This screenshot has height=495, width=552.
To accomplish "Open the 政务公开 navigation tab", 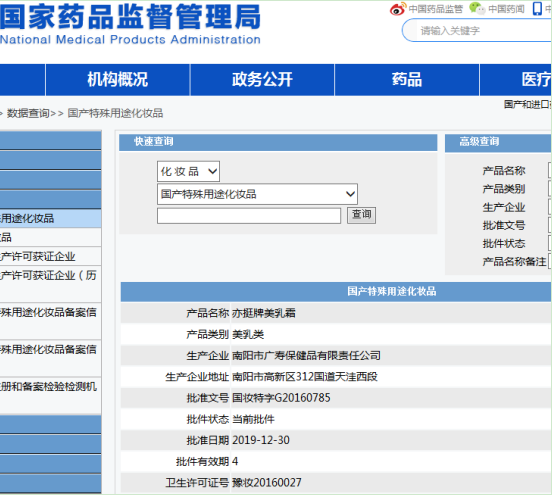I will (x=262, y=80).
